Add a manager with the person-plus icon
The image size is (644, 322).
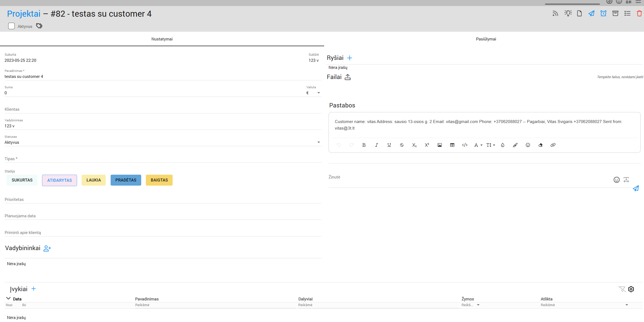(x=47, y=248)
